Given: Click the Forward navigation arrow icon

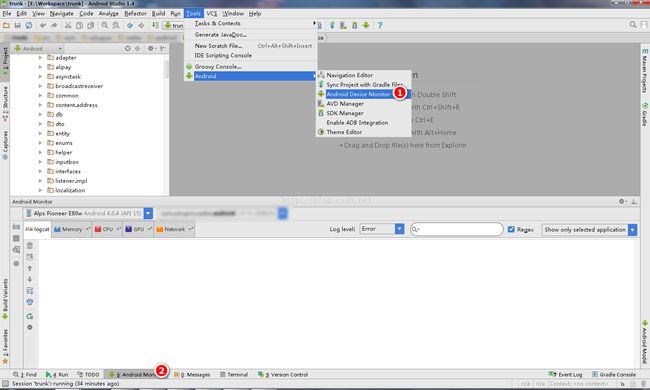Looking at the screenshot, I should [x=141, y=25].
